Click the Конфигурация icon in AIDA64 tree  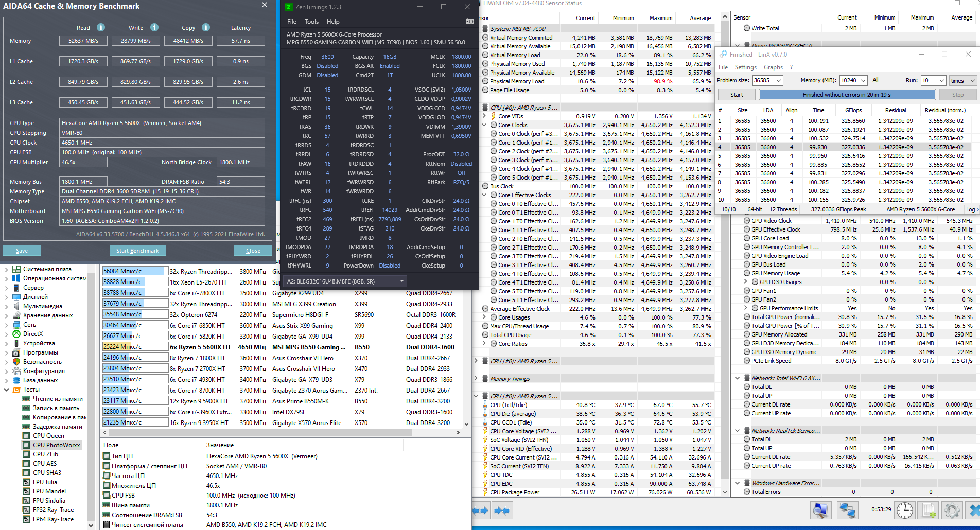16,371
